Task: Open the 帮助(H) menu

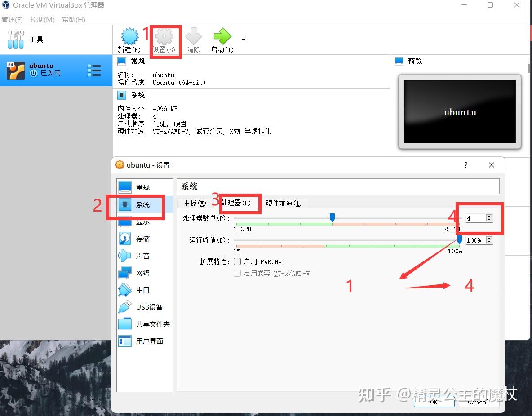Action: [73, 19]
